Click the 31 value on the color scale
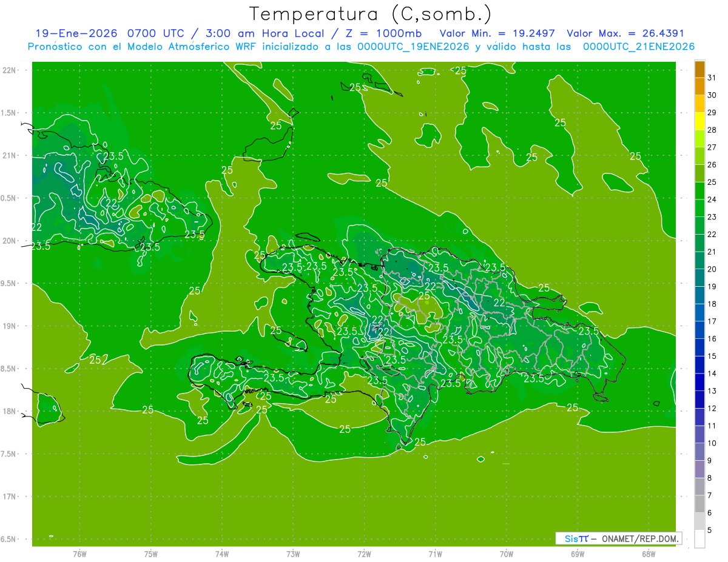The image size is (728, 562). [712, 78]
